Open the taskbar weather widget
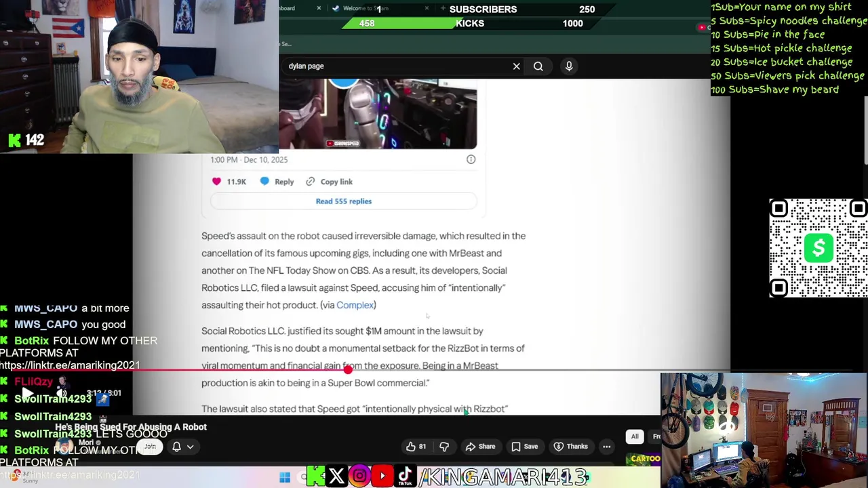Screen dimensions: 868x488 [24, 477]
